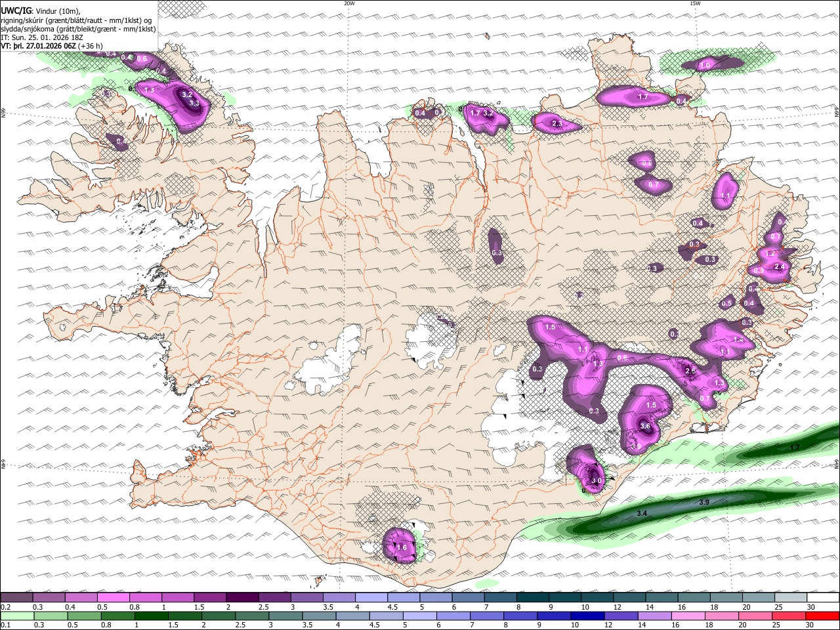Image resolution: width=840 pixels, height=630 pixels.
Task: Click the '1.0' value in the northeast offshore patch
Action: point(705,66)
